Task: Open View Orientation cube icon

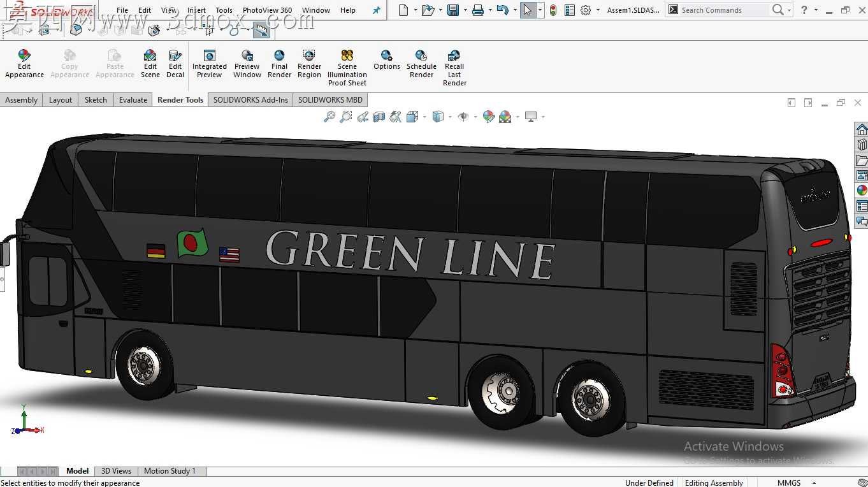Action: 412,117
